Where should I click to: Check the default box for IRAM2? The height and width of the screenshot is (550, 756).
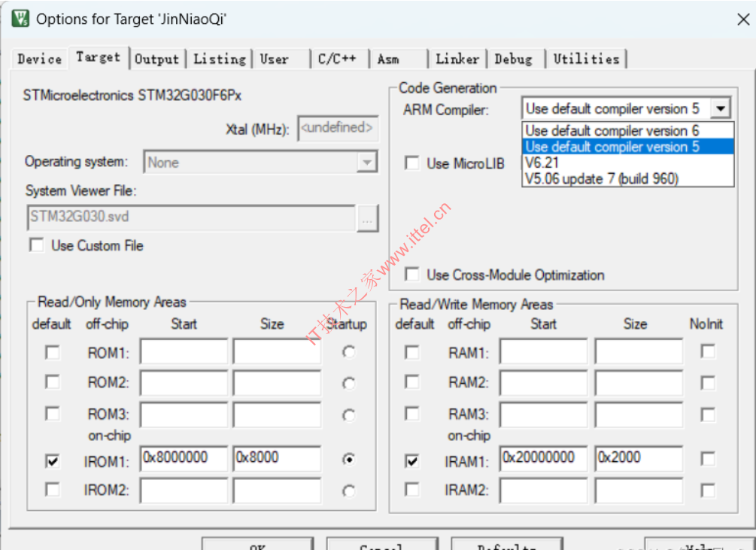(x=412, y=490)
